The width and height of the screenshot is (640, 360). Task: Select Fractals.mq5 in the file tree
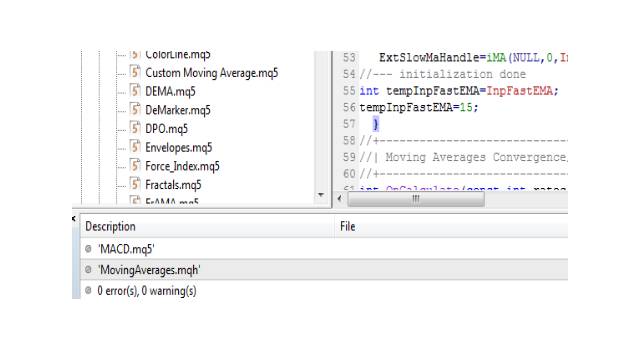coord(173,185)
